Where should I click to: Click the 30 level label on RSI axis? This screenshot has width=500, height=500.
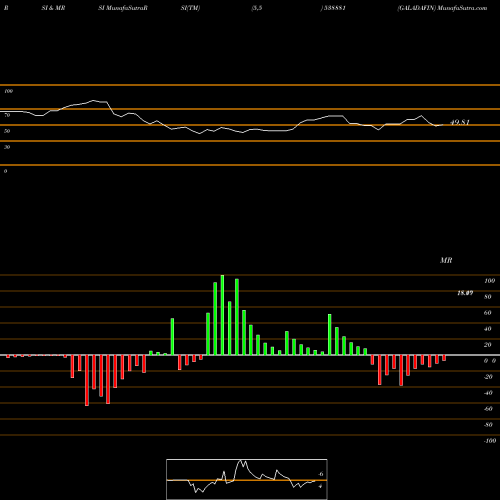(7, 147)
